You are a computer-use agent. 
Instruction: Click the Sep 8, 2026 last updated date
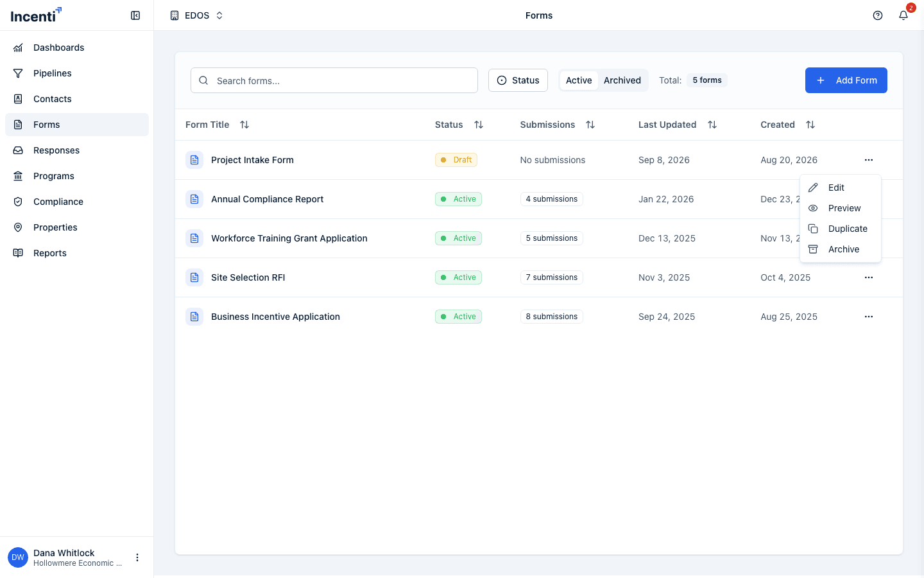664,160
